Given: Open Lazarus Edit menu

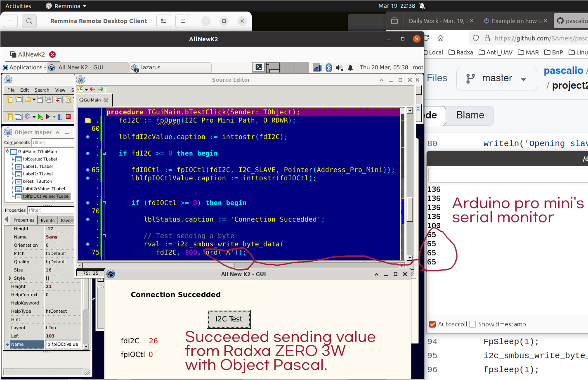Looking at the screenshot, I should pyautogui.click(x=25, y=90).
